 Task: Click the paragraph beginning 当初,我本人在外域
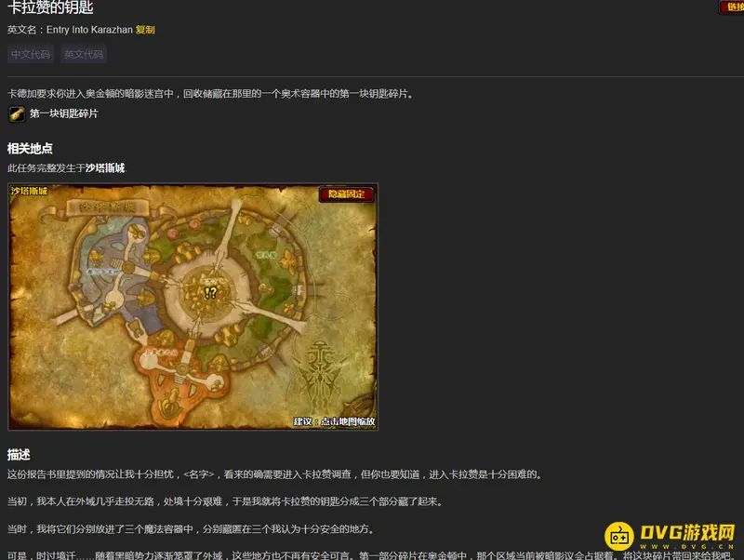[x=225, y=501]
